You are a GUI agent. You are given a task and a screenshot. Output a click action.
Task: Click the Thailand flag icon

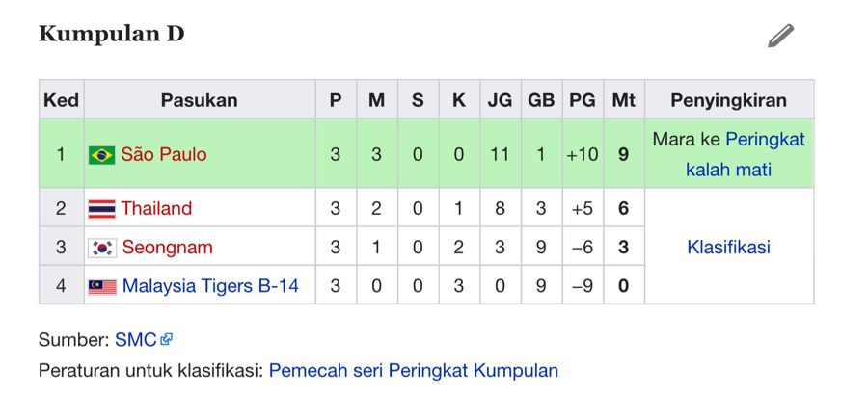(x=102, y=209)
